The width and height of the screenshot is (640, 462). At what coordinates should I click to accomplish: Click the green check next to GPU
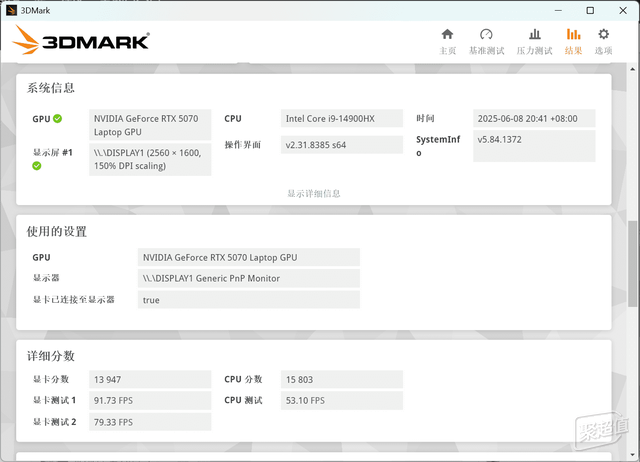pyautogui.click(x=58, y=119)
